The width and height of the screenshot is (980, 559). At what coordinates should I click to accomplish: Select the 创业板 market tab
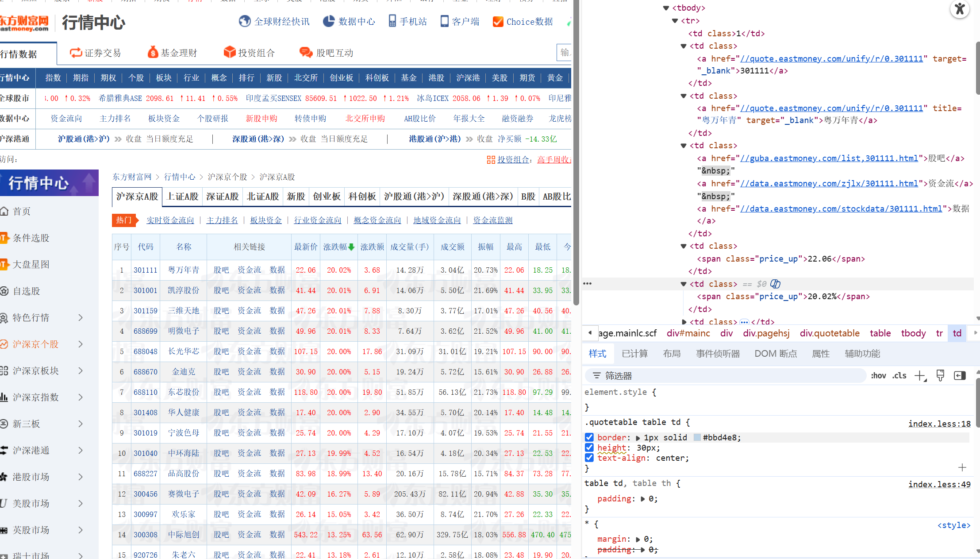pyautogui.click(x=327, y=197)
